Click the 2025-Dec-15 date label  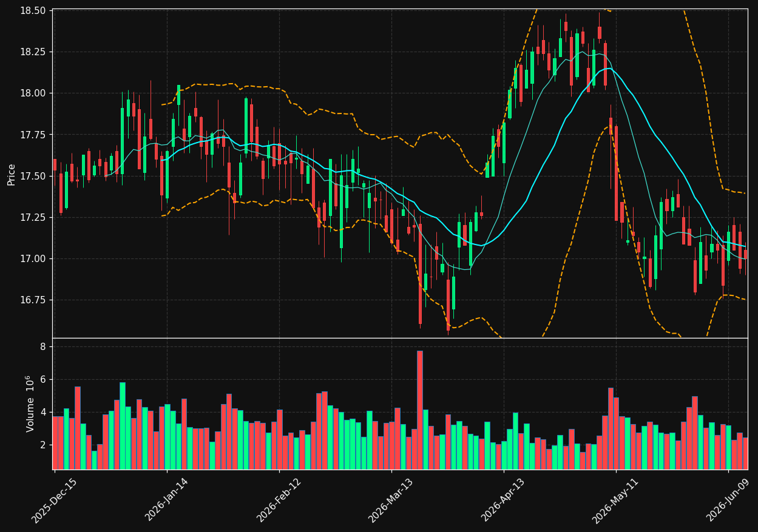tap(54, 500)
